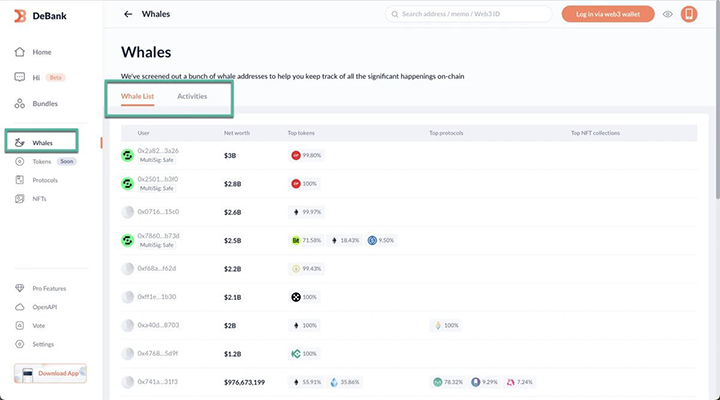
Task: Open OpenAPI link
Action: (45, 307)
